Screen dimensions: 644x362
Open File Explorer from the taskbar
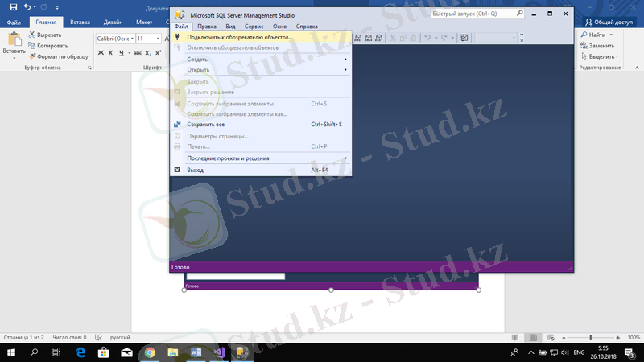pyautogui.click(x=172, y=352)
